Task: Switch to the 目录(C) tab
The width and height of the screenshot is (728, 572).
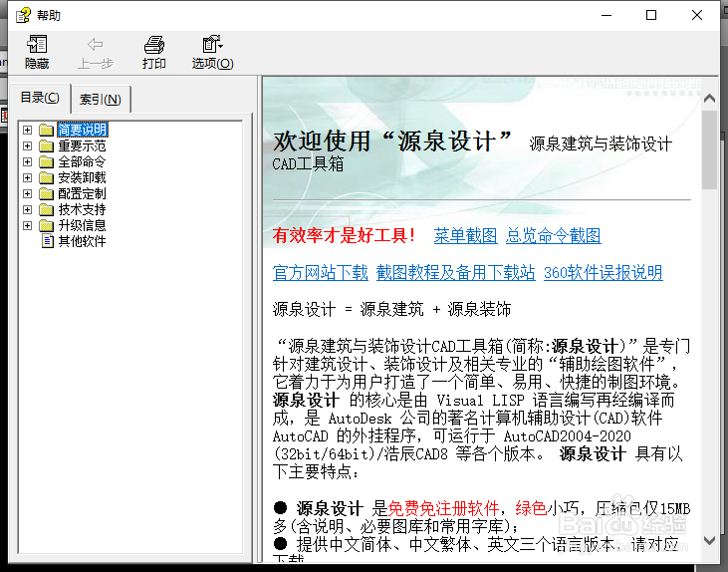Action: point(40,98)
